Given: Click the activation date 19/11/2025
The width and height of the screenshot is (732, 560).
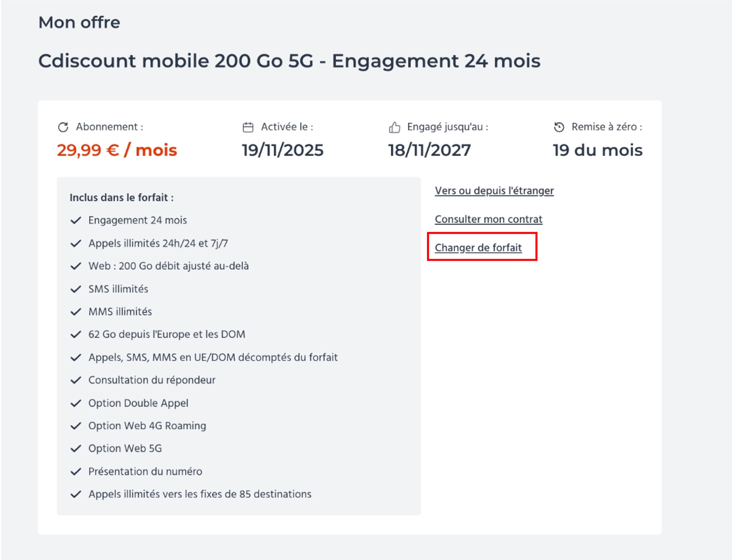Looking at the screenshot, I should tap(283, 150).
